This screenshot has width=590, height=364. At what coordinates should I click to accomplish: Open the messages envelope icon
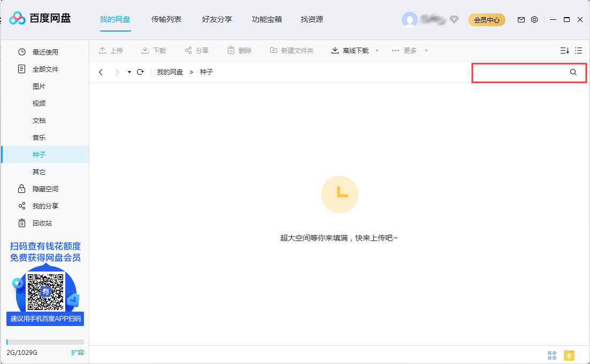tap(521, 19)
